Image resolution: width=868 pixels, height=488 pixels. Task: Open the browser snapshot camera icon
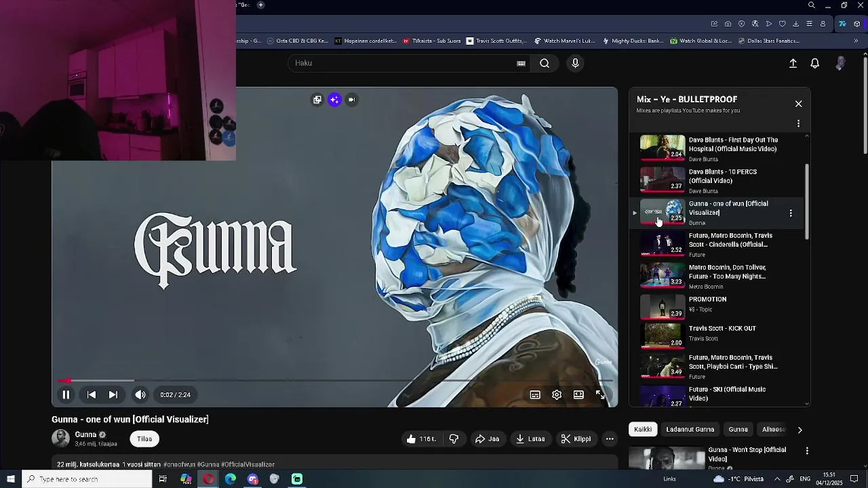(728, 24)
